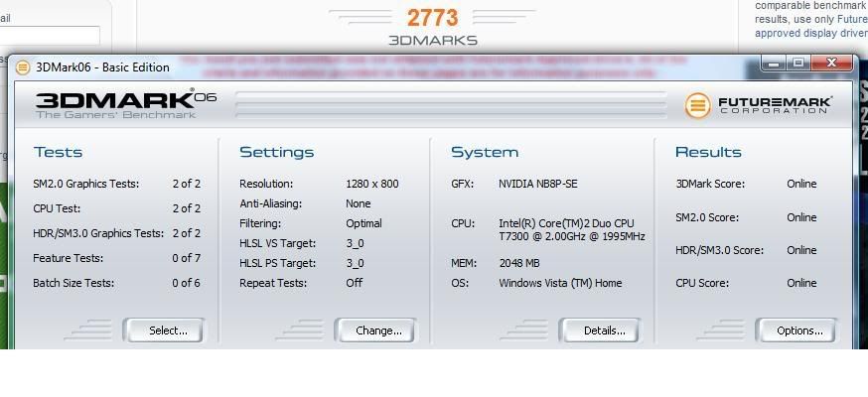Click the Intel Core 2 Duo CPU text

[572, 230]
